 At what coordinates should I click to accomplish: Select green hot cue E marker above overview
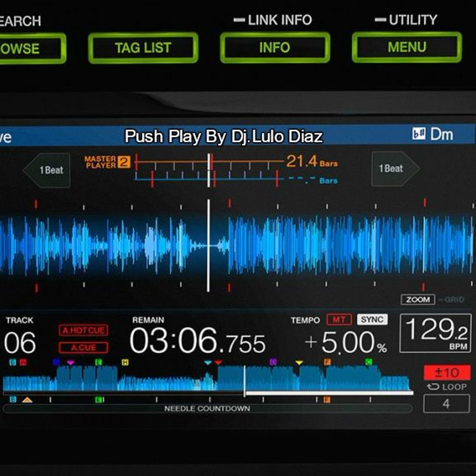(x=99, y=362)
